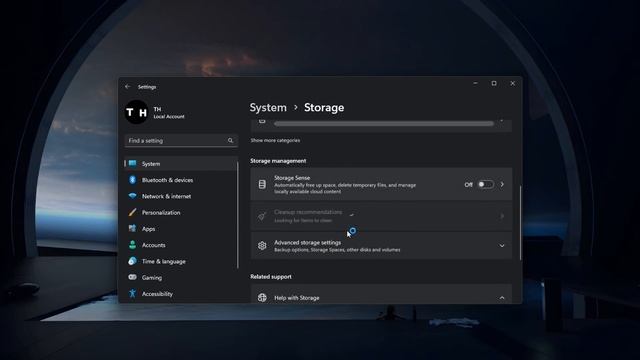Open Network & internet settings
The height and width of the screenshot is (360, 640).
click(181, 196)
